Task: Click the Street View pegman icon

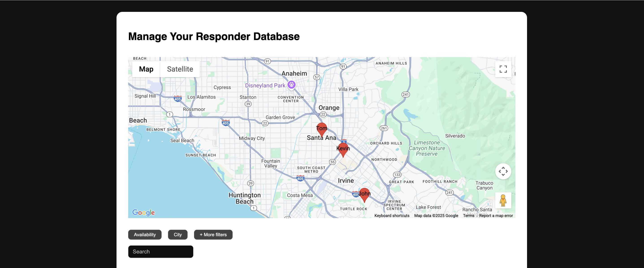Action: [503, 200]
